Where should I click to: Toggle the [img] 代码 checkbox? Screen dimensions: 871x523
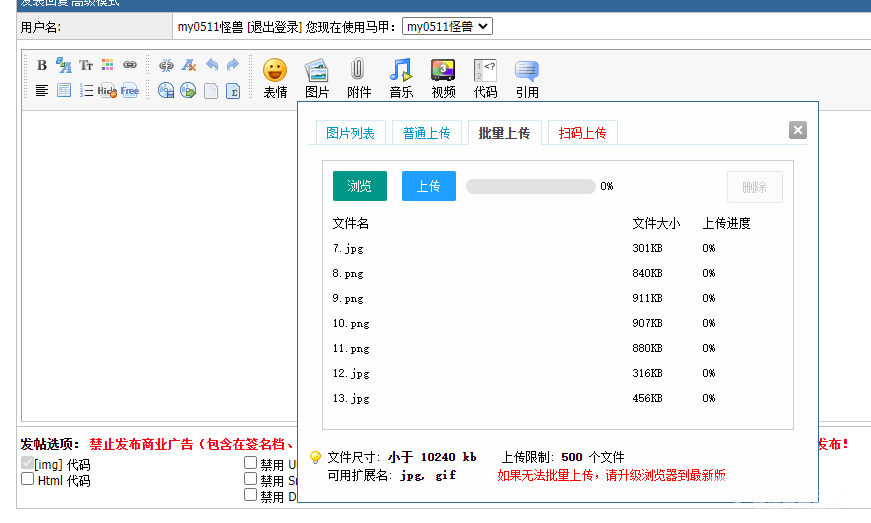[28, 464]
